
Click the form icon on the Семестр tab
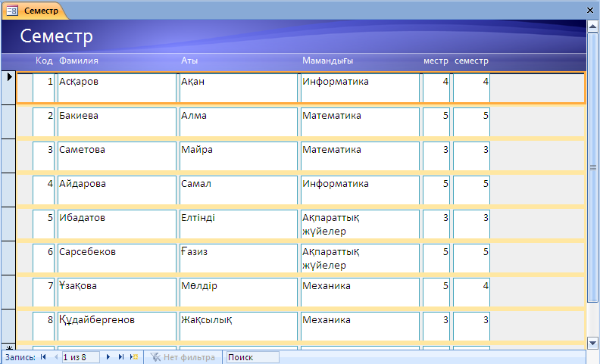pos(12,11)
